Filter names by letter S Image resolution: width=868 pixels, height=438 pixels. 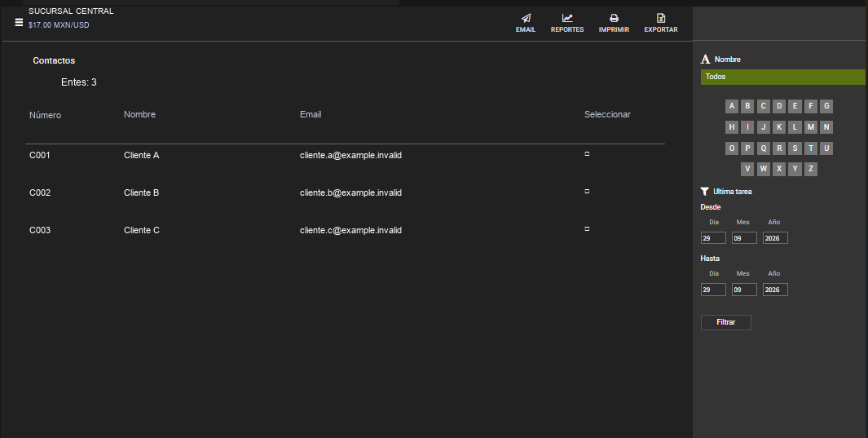coord(795,148)
